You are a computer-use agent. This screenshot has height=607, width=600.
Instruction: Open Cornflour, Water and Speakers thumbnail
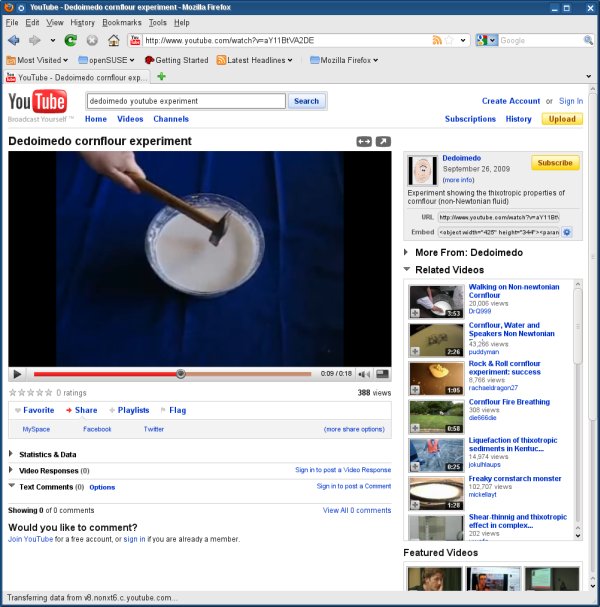tap(436, 340)
